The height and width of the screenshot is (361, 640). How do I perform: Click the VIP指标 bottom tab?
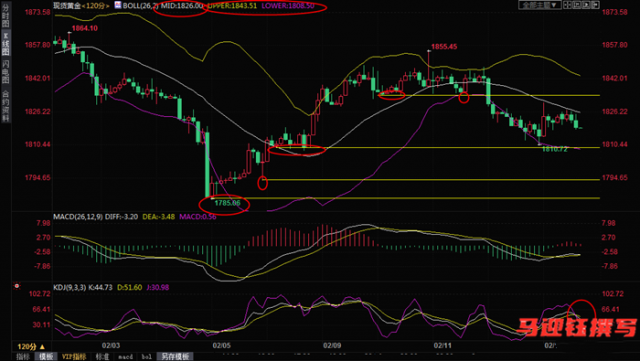click(74, 357)
